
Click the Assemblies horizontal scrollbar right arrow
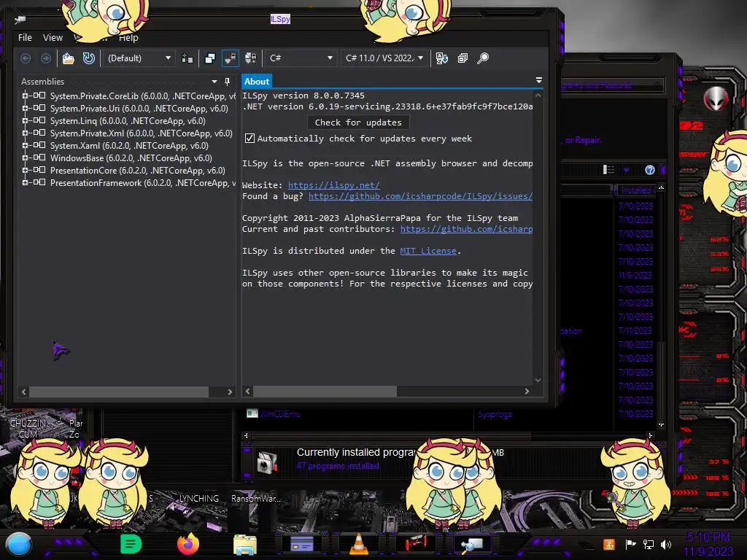pos(230,392)
